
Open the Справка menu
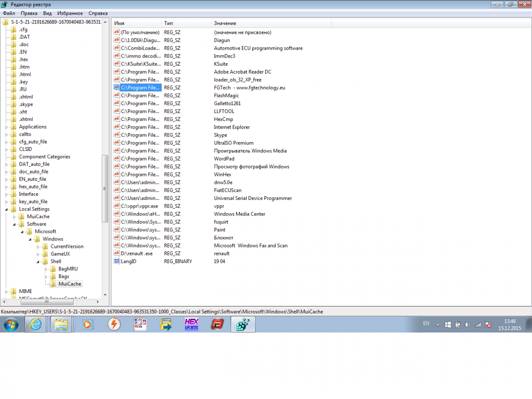click(98, 13)
